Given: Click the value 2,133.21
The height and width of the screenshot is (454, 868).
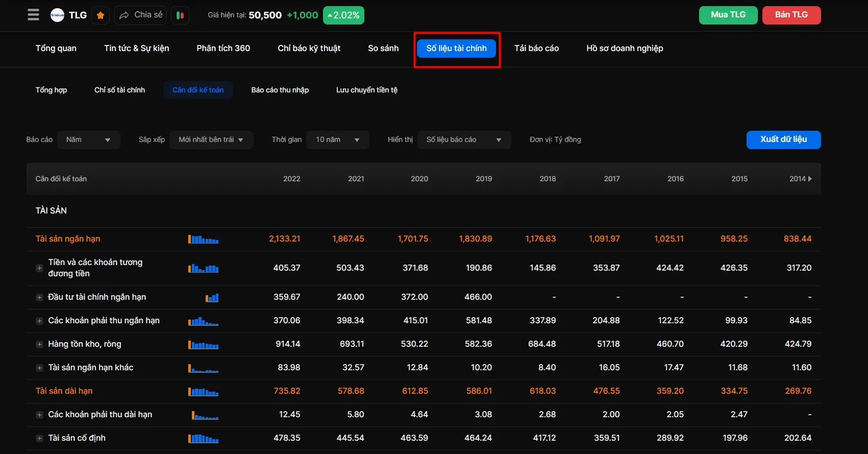Looking at the screenshot, I should 285,239.
